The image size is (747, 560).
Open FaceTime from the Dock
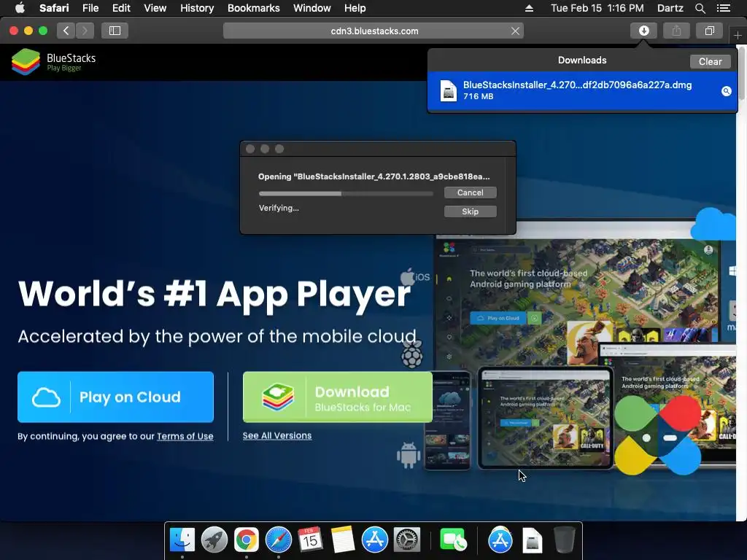[x=453, y=540]
